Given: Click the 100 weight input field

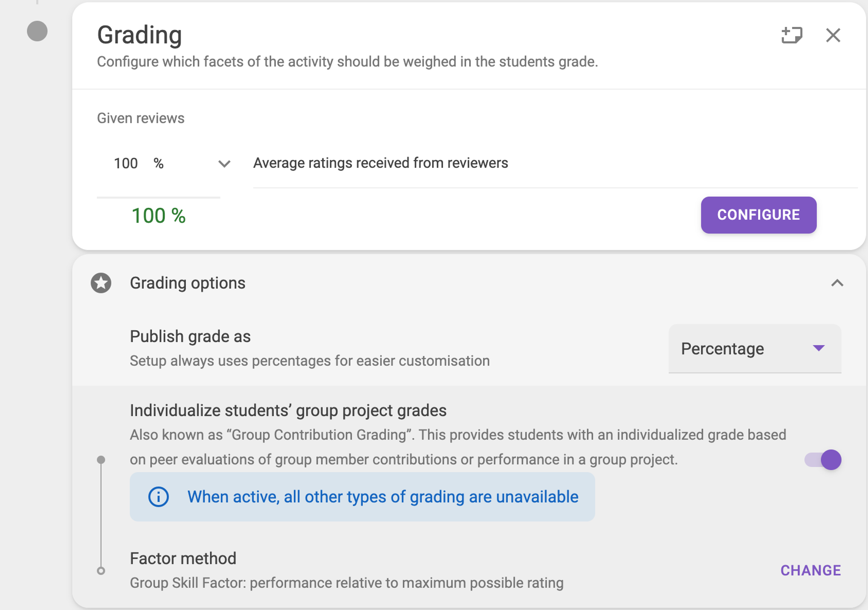Looking at the screenshot, I should [126, 164].
